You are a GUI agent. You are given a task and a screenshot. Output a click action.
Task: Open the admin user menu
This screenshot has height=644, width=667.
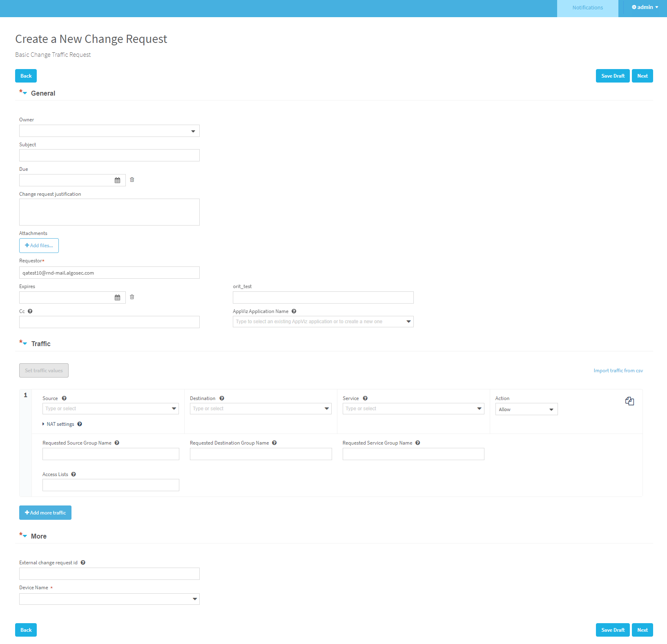tap(645, 7)
